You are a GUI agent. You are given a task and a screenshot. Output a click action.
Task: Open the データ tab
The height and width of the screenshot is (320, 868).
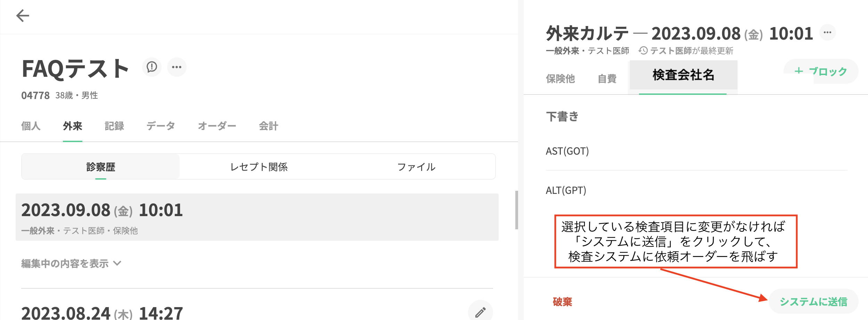coord(161,126)
